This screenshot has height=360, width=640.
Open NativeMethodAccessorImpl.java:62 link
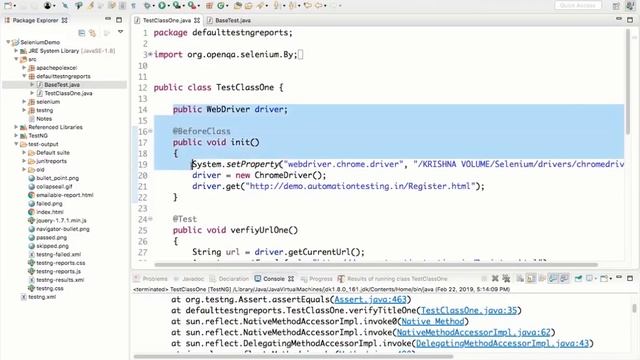click(x=473, y=333)
